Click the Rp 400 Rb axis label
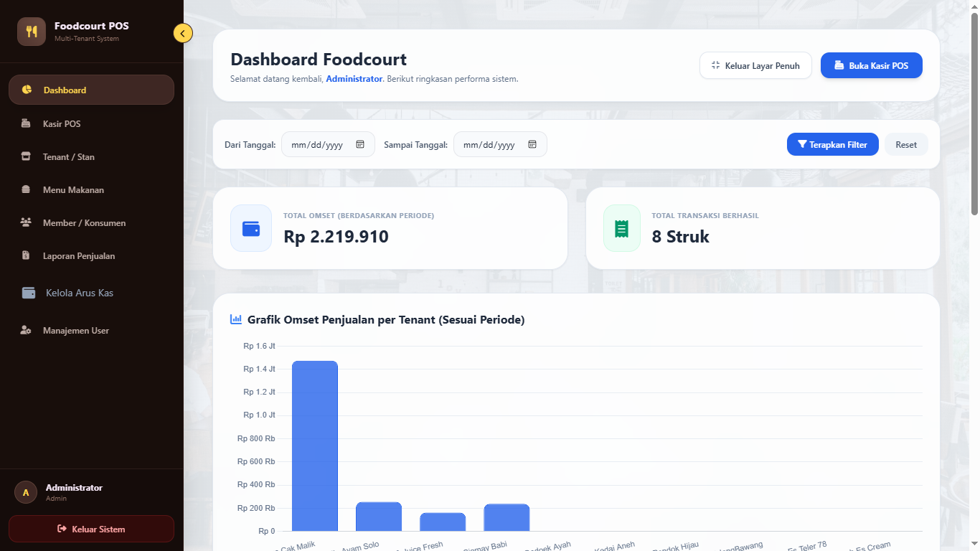 coord(256,484)
